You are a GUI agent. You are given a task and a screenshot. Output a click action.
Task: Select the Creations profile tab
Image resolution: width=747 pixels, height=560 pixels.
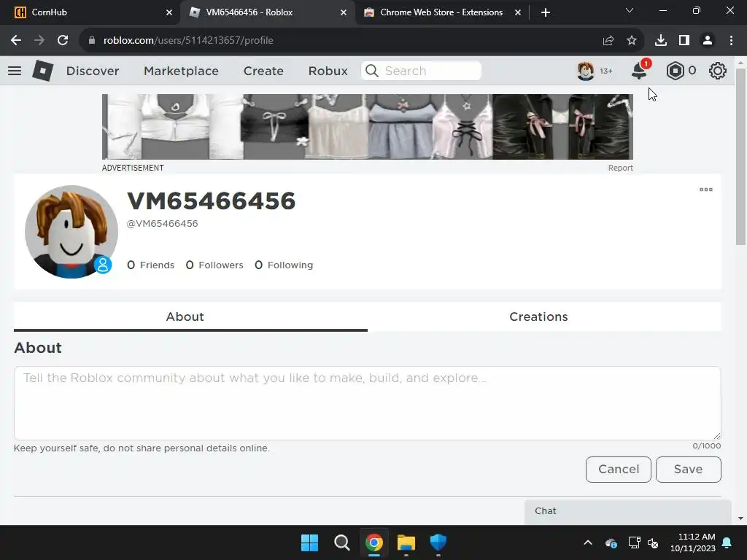click(x=538, y=316)
